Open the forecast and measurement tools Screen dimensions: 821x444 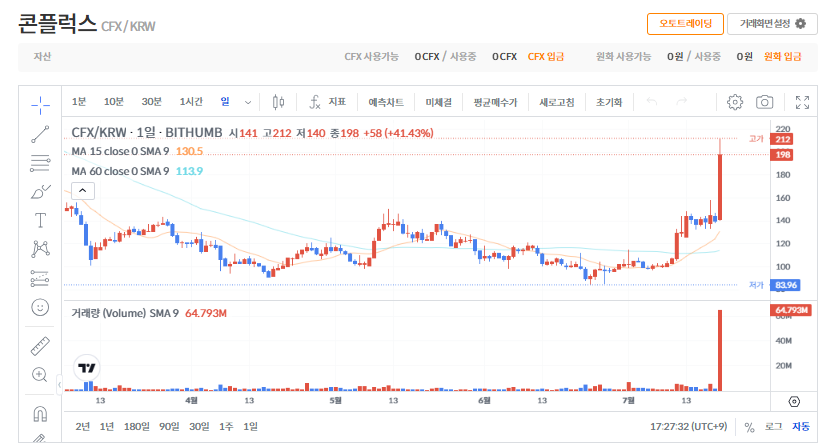point(40,279)
